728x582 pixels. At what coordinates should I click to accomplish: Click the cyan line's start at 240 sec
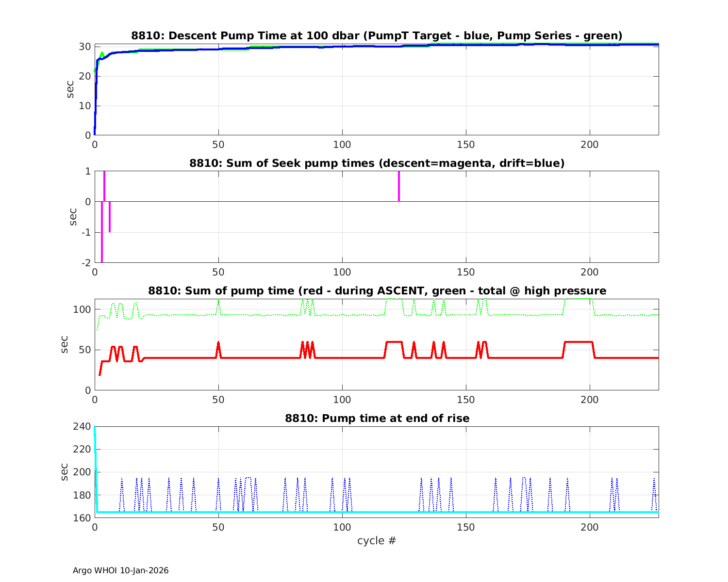pos(95,427)
